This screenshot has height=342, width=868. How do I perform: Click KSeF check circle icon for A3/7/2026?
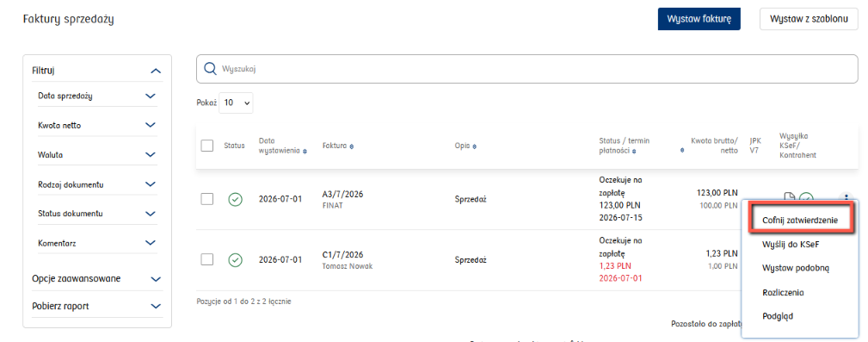point(807,198)
